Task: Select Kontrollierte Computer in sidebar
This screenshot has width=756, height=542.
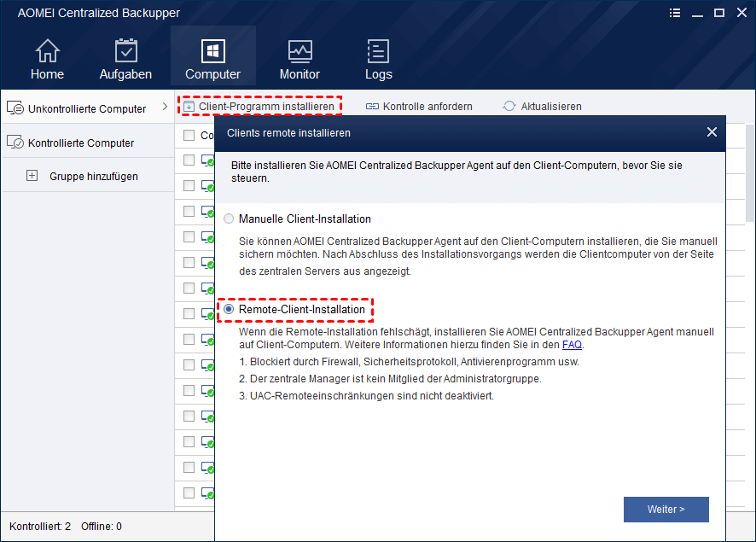Action: [87, 143]
